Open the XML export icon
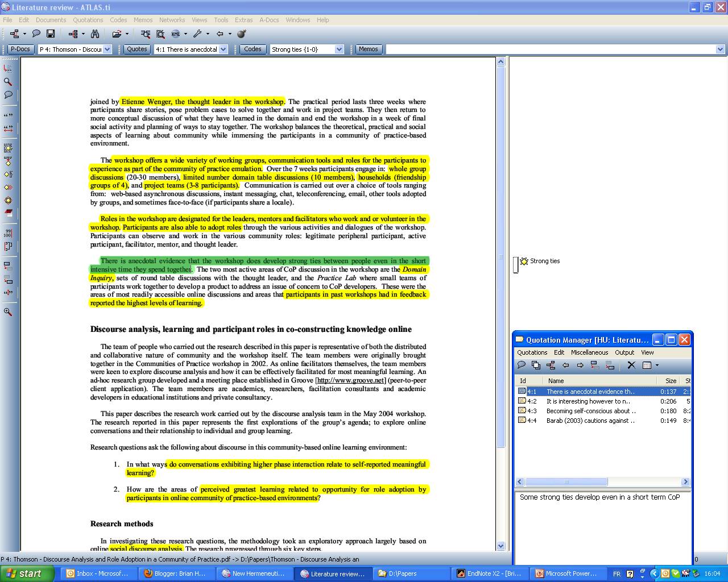Screen dimensions: 728x582 [176, 34]
